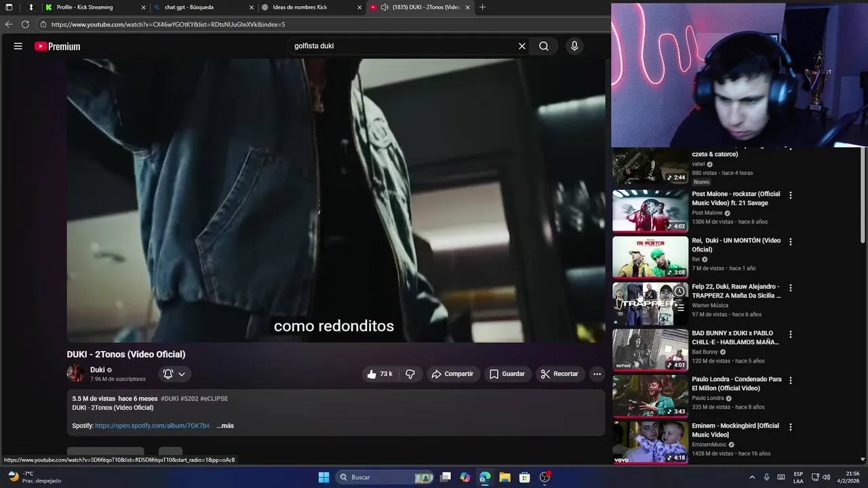
Task: Open options for TRAPPERZ A Mafia video
Action: pyautogui.click(x=790, y=287)
